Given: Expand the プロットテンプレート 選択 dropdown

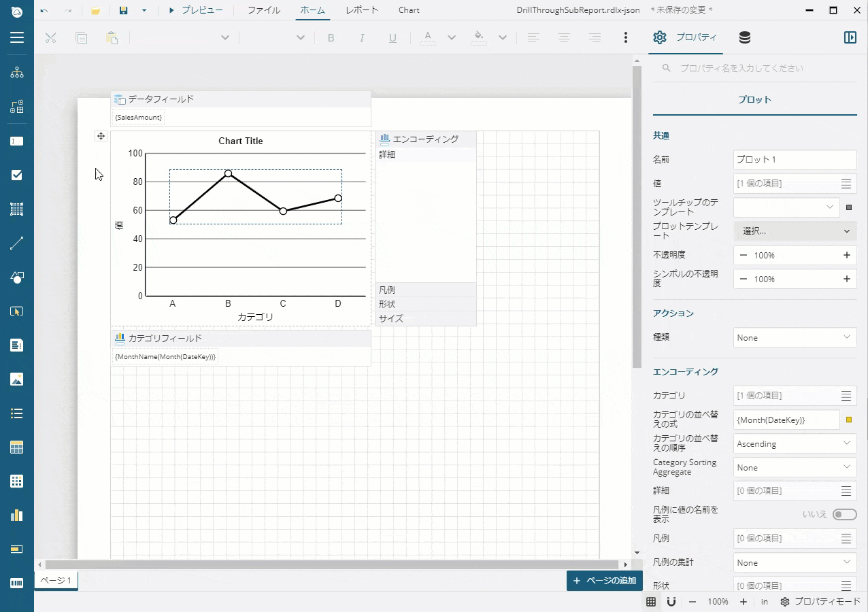Looking at the screenshot, I should pos(795,231).
